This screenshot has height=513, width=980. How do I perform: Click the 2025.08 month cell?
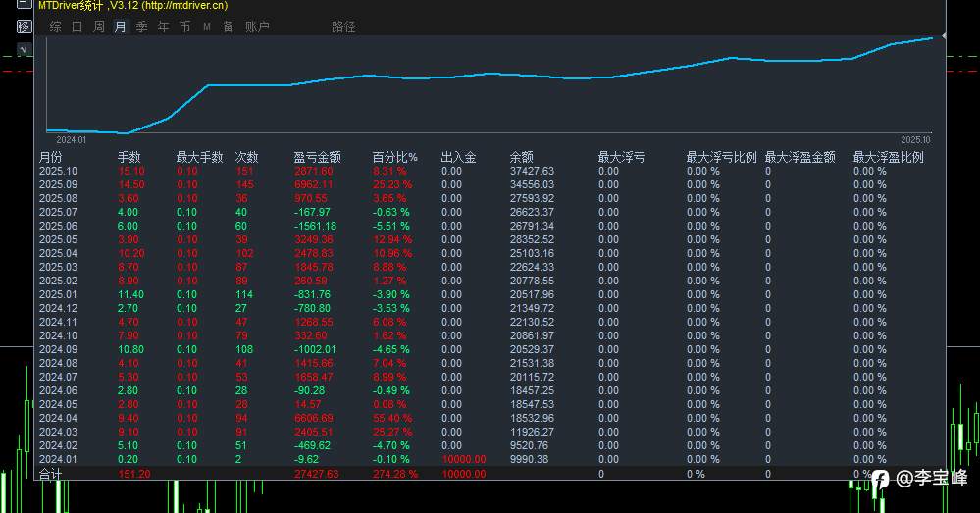(x=58, y=198)
